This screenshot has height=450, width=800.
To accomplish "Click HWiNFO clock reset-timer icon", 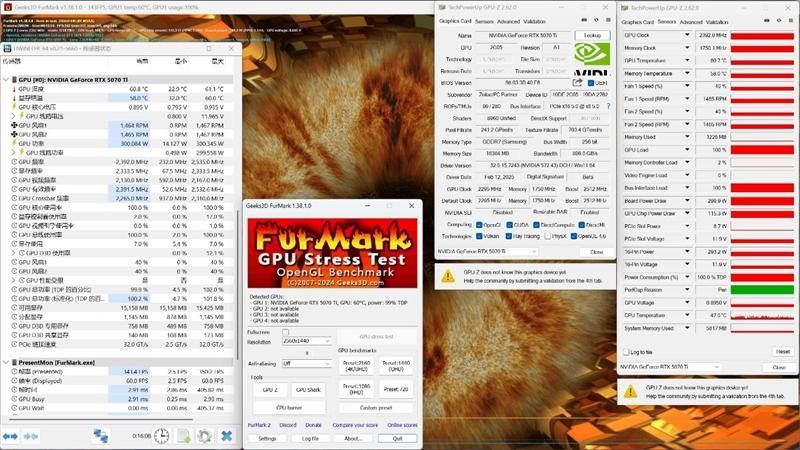I will coord(162,436).
